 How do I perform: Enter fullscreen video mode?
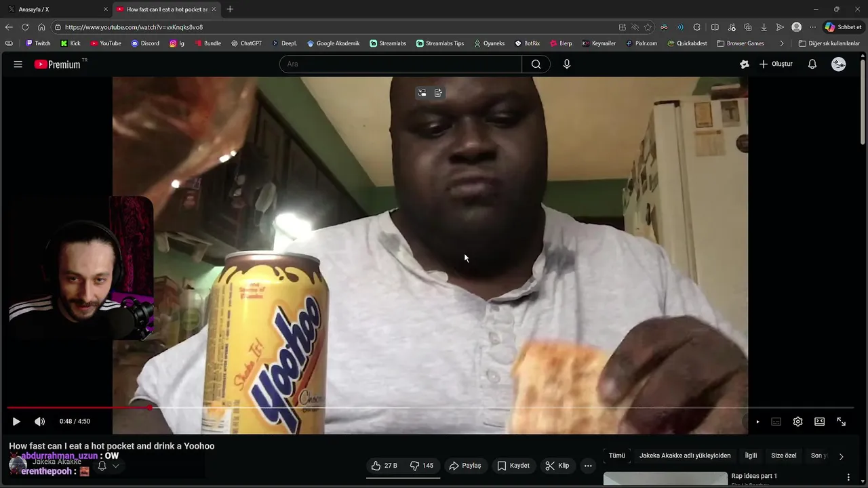point(841,422)
